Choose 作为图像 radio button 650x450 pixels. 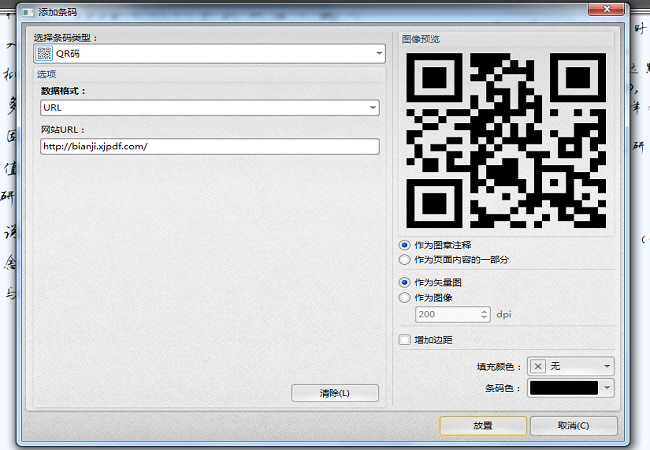tap(405, 298)
